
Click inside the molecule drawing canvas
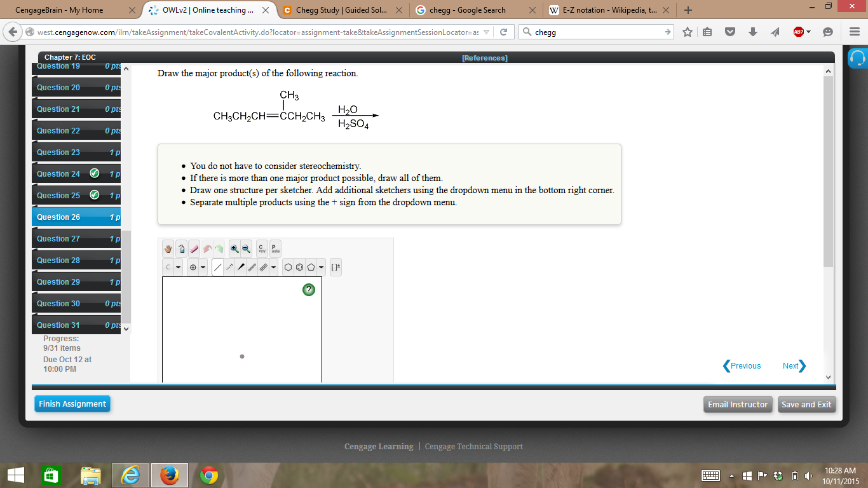(242, 329)
